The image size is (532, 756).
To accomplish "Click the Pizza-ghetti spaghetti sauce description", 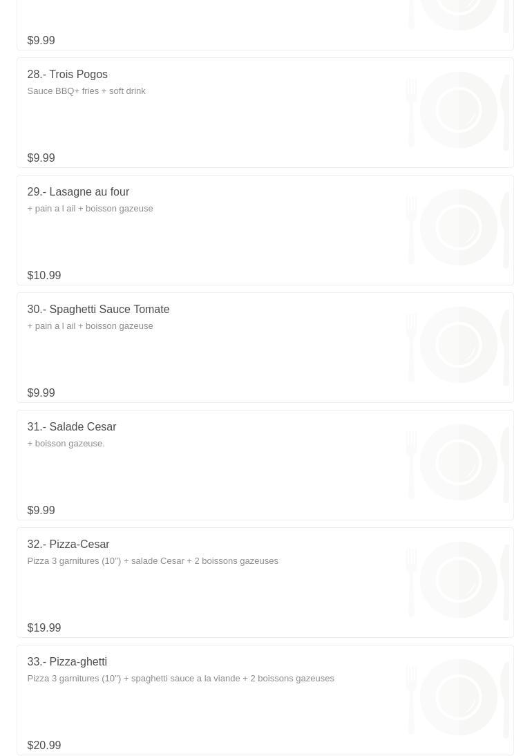I will (x=180, y=679).
